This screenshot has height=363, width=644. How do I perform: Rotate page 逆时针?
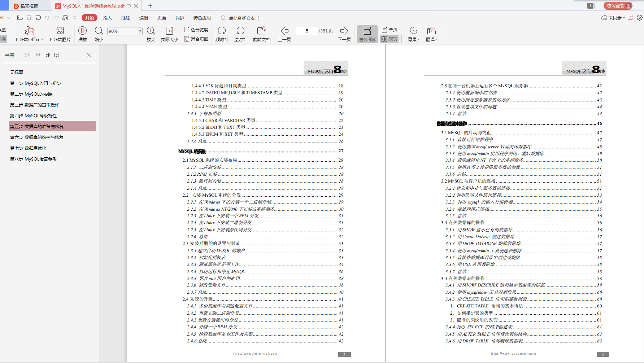pos(240,34)
